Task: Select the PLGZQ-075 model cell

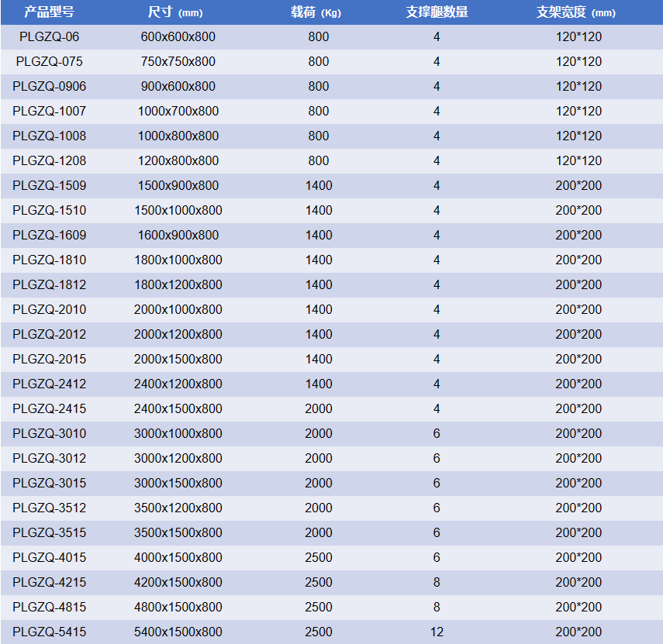Action: pyautogui.click(x=49, y=61)
